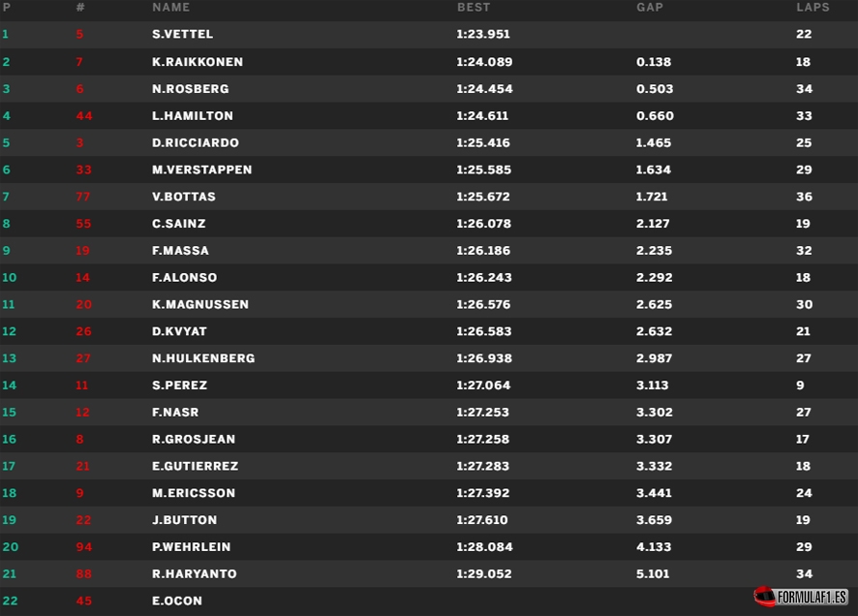Select N.ROSBERG best time 1:24.454
This screenshot has height=616, width=858.
[x=484, y=89]
